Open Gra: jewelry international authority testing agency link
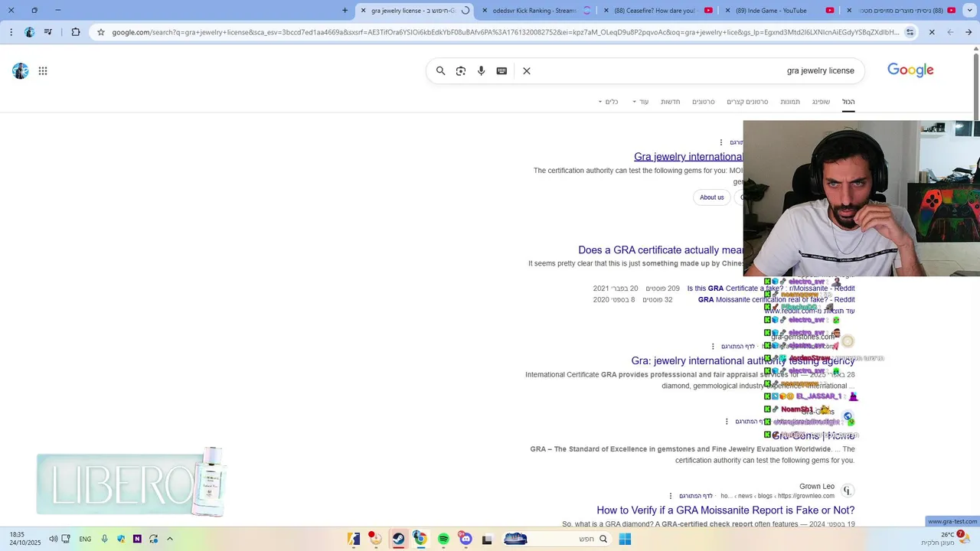 pos(743,361)
